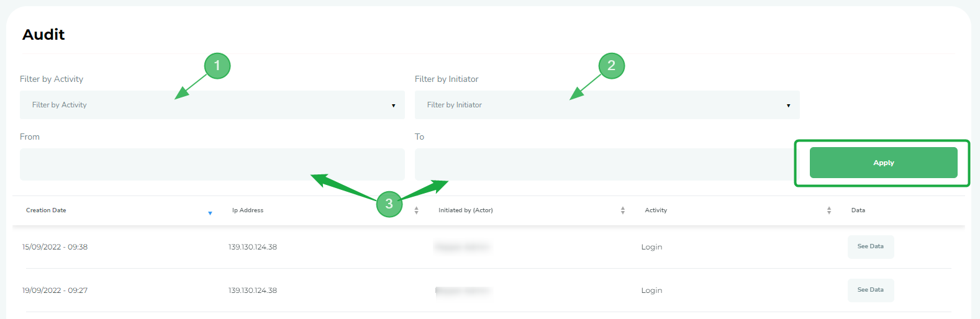Select the 15/09/2022 - 09:38 date cell
Screen dimensions: 980x319
tap(55, 247)
